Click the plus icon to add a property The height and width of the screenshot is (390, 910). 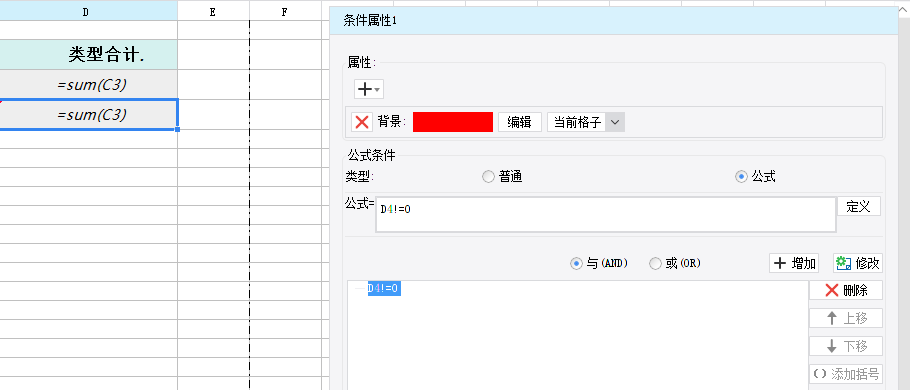[x=364, y=89]
